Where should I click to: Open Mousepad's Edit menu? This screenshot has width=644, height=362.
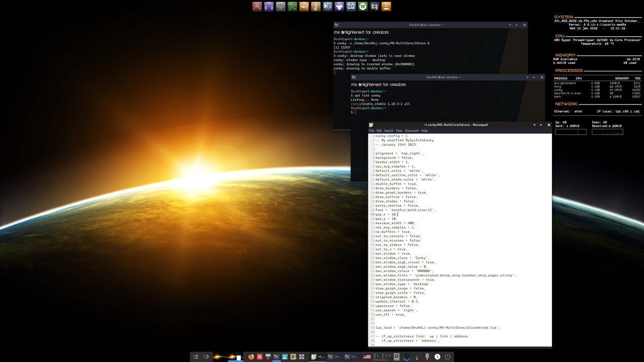click(379, 131)
